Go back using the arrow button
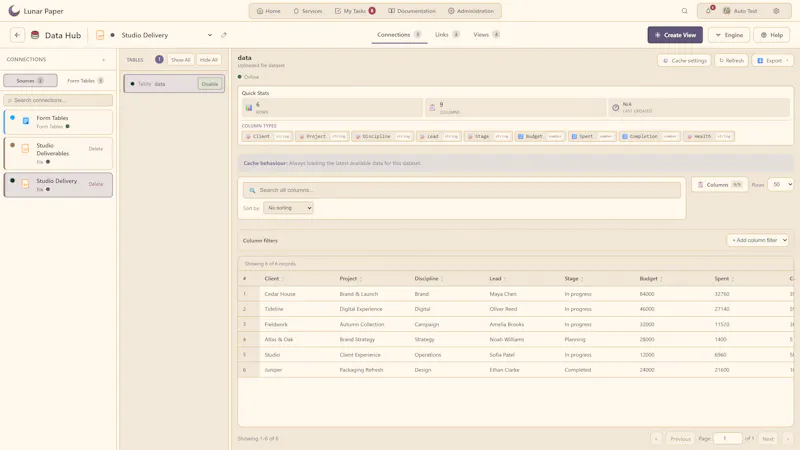This screenshot has width=800, height=450. click(x=17, y=35)
